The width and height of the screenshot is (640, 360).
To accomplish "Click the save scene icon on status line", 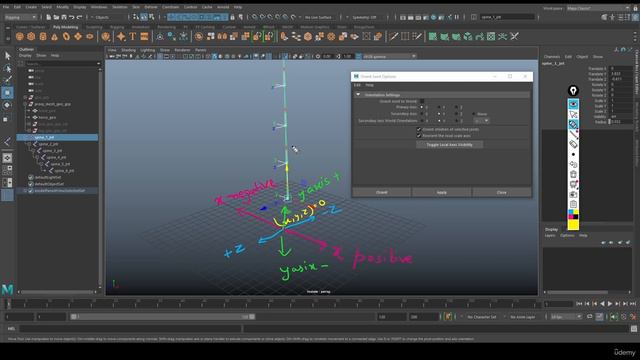I will tap(64, 17).
